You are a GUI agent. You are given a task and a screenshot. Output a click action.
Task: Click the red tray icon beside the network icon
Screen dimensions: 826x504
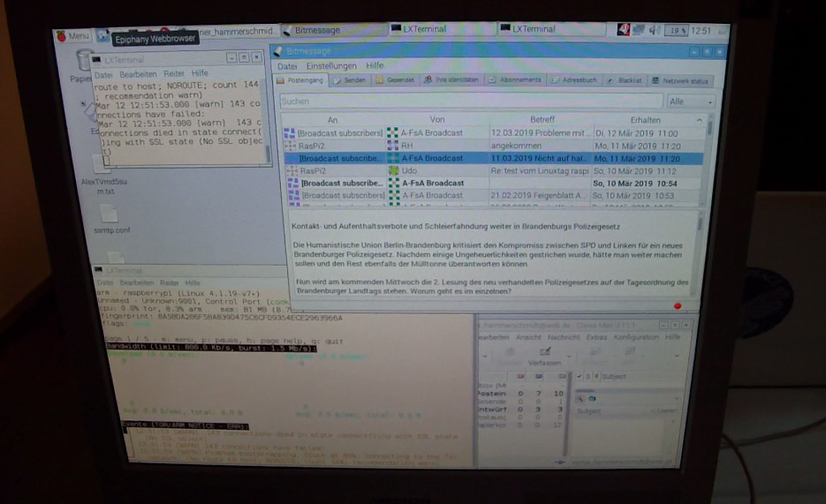coord(623,30)
